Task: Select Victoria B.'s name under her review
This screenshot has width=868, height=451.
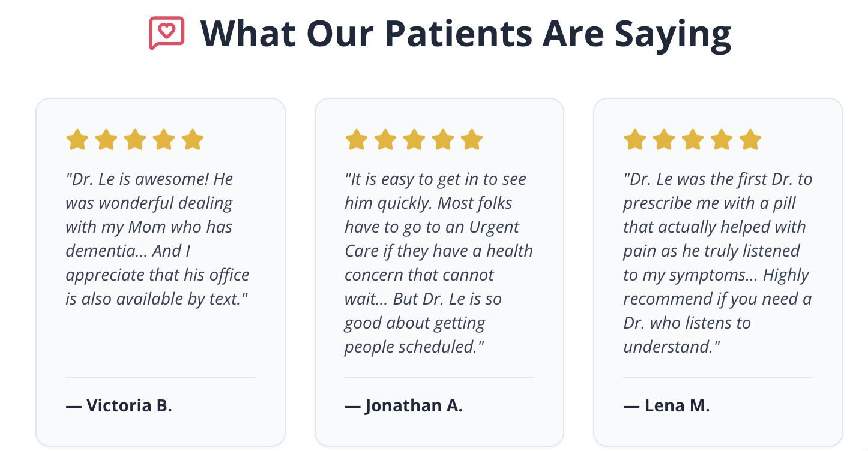Action: (119, 405)
